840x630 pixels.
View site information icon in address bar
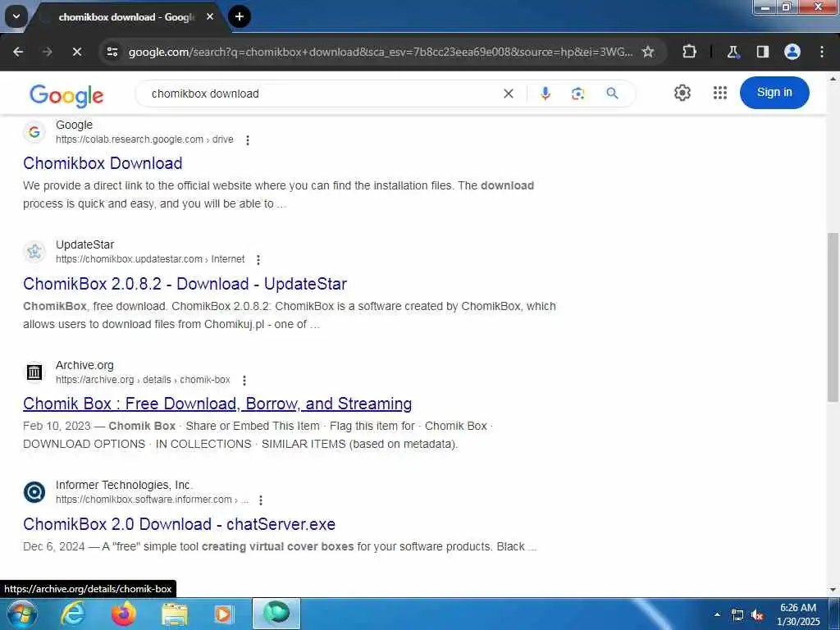click(112, 52)
